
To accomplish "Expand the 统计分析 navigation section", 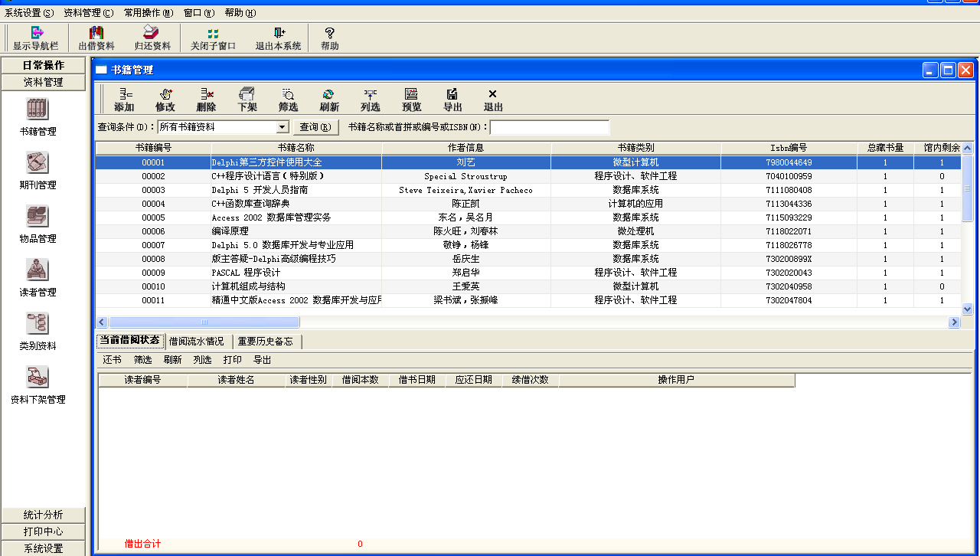I will [x=44, y=515].
